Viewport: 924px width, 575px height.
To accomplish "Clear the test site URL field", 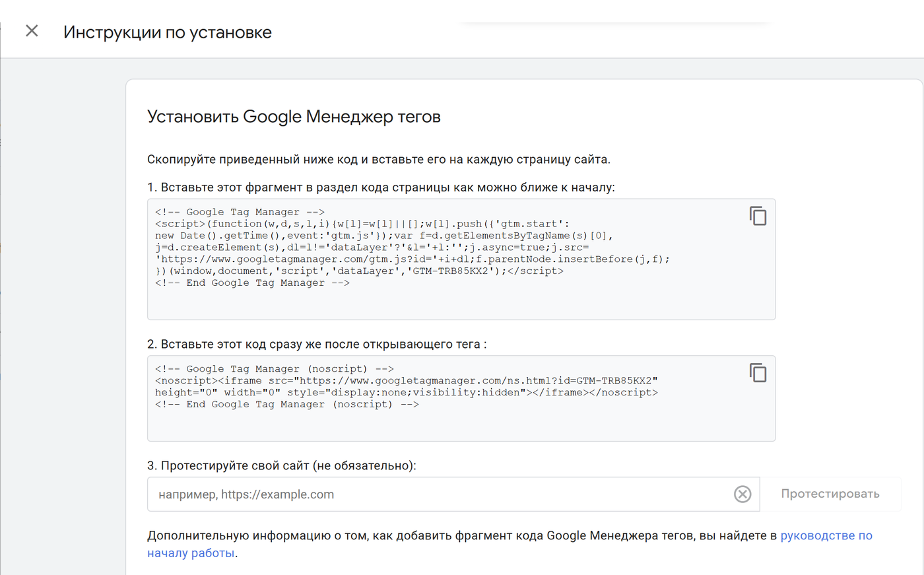I will pos(742,494).
